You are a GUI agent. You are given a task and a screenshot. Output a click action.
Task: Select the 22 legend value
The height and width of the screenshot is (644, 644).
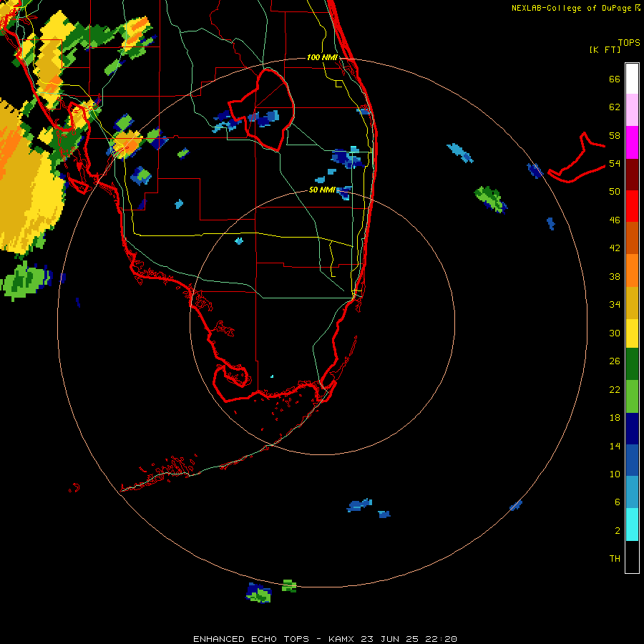(x=615, y=389)
